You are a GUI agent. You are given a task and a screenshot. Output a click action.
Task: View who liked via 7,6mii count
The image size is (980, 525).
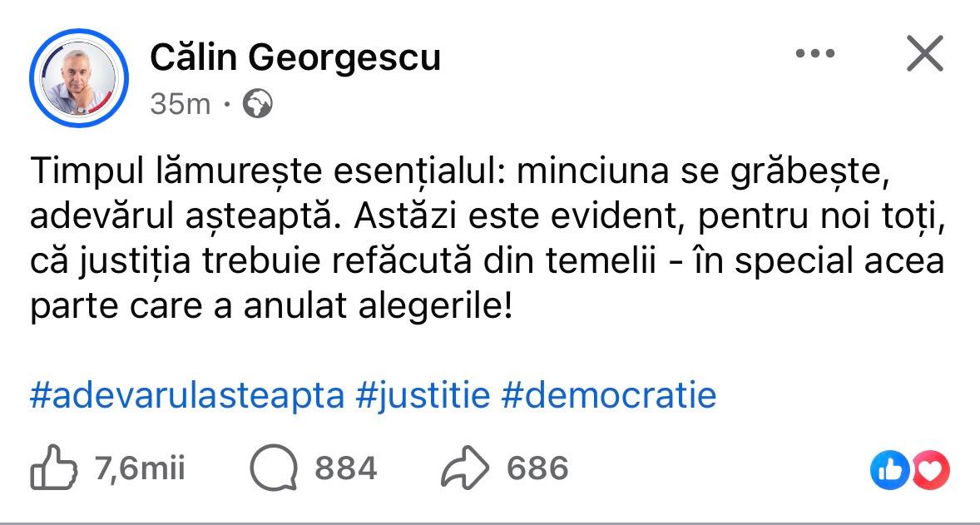(141, 469)
